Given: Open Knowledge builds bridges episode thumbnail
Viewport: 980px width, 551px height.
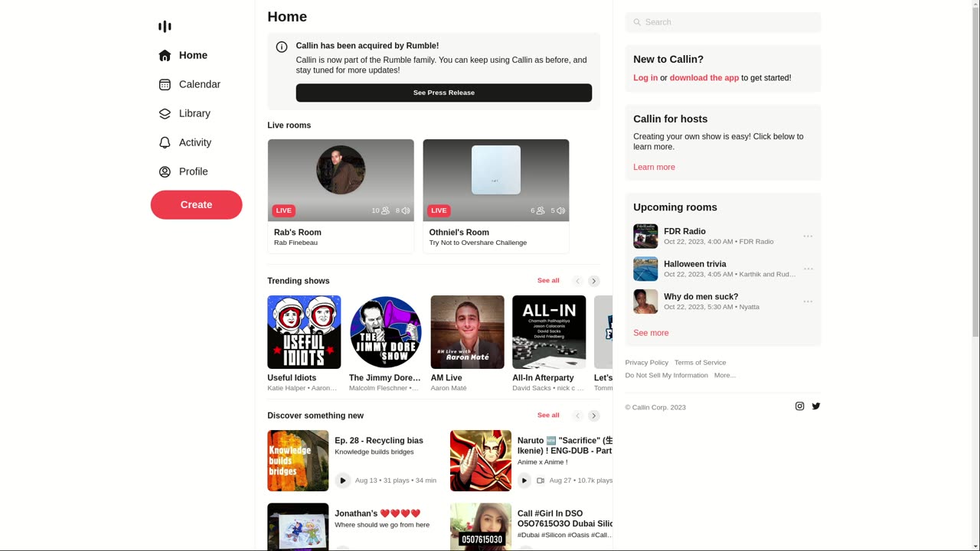Looking at the screenshot, I should coord(298,461).
